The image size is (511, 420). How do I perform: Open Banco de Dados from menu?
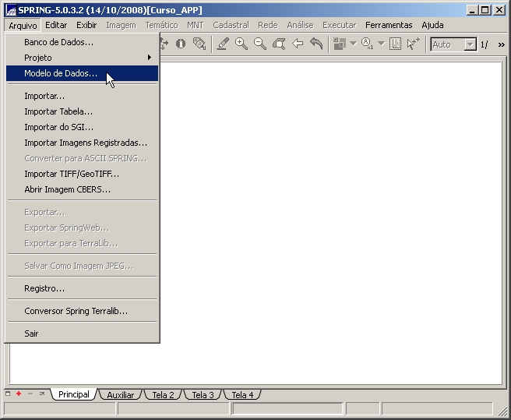pos(58,42)
